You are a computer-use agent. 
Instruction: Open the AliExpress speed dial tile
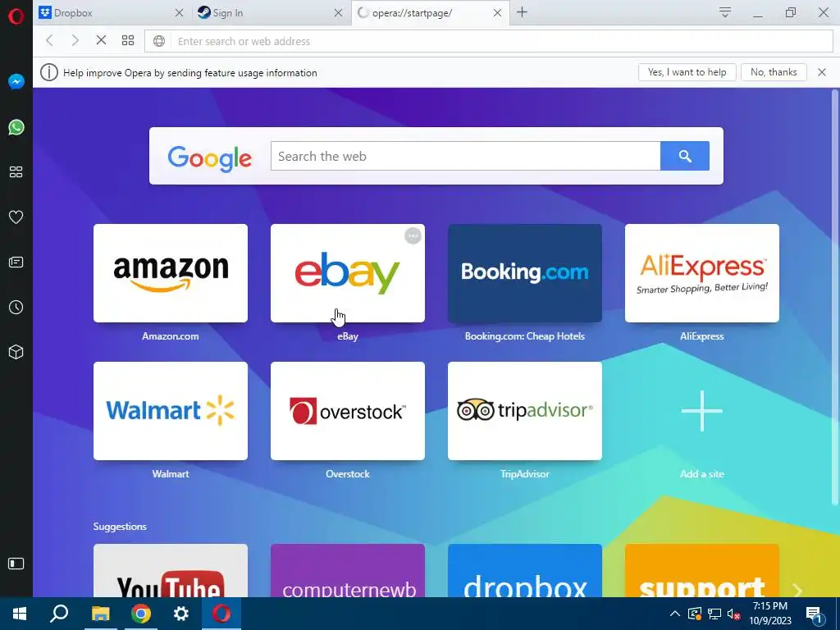tap(702, 273)
